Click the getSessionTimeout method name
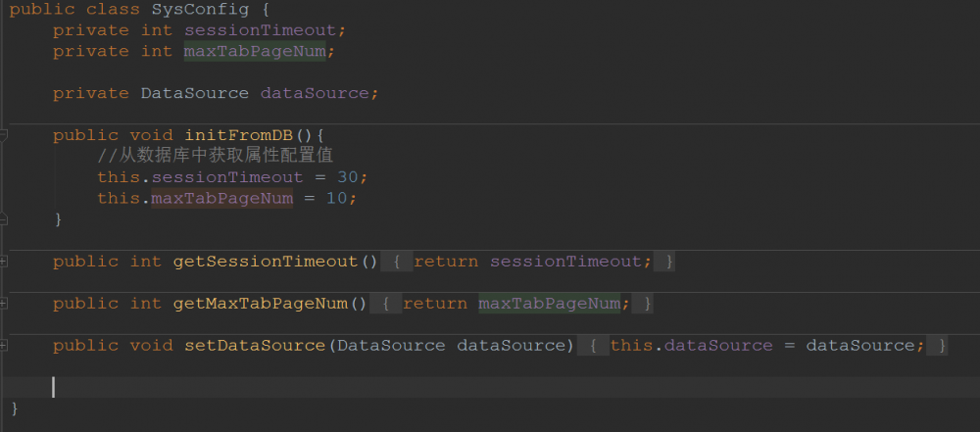The width and height of the screenshot is (980, 432). pyautogui.click(x=266, y=262)
